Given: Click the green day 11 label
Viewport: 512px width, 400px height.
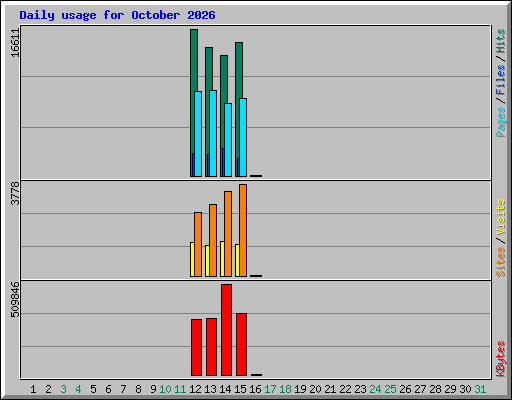Looking at the screenshot, I should (180, 389).
